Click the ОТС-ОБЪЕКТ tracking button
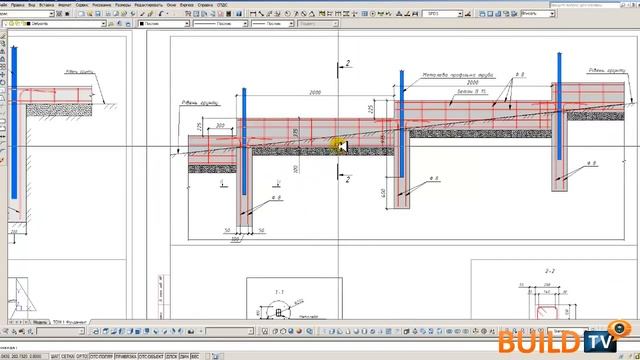 tap(151, 357)
